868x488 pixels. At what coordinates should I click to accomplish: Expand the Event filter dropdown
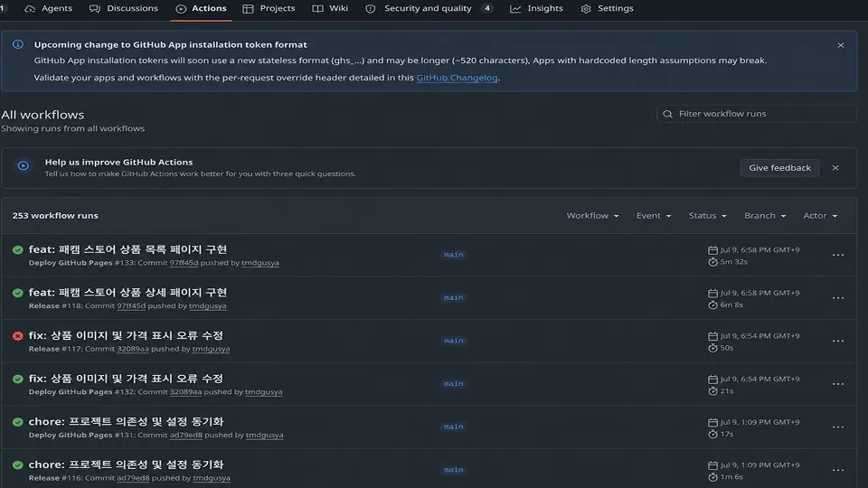click(653, 216)
